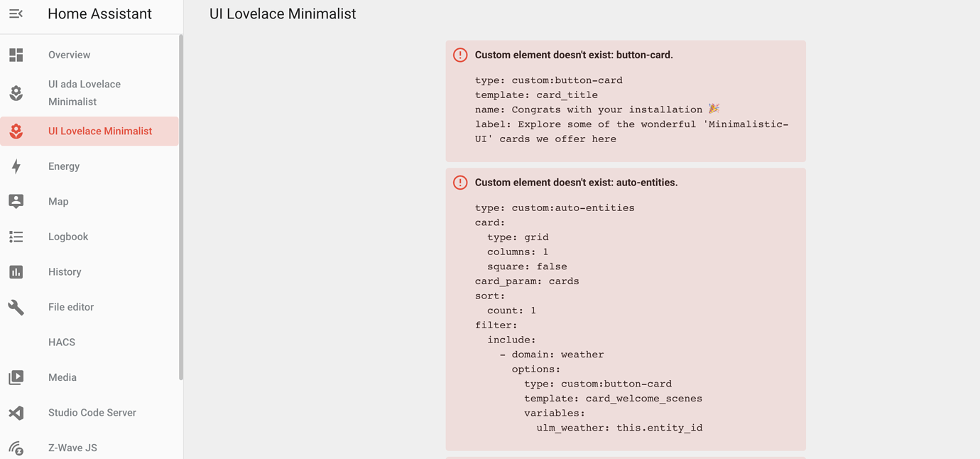Click the sidebar vertical scrollbar

click(x=181, y=206)
